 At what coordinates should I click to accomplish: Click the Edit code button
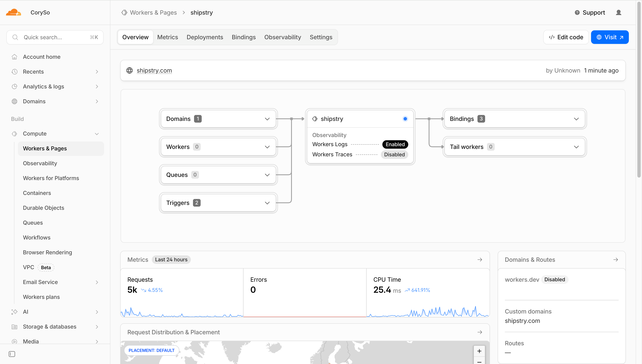click(566, 37)
